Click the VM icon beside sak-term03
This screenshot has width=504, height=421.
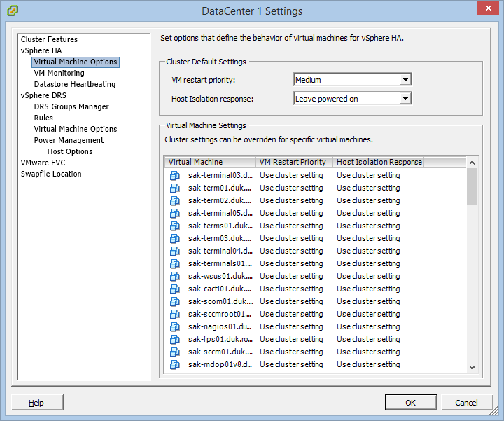pos(174,239)
